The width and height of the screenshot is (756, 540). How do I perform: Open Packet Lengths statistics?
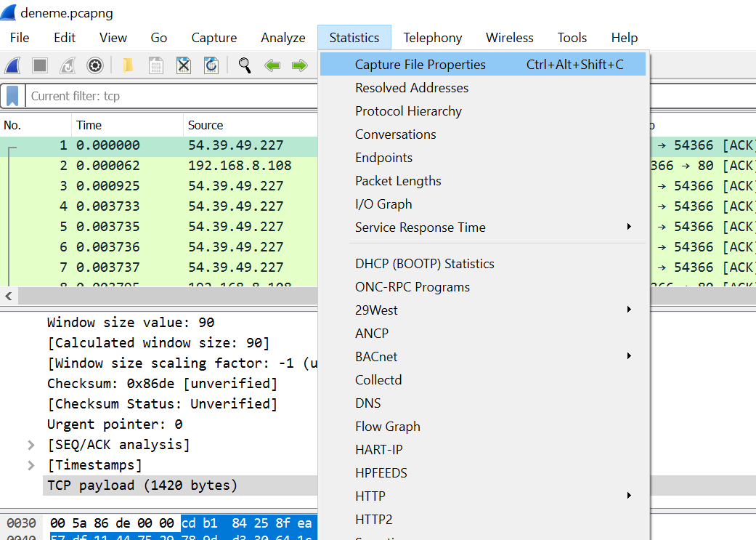pyautogui.click(x=483, y=181)
